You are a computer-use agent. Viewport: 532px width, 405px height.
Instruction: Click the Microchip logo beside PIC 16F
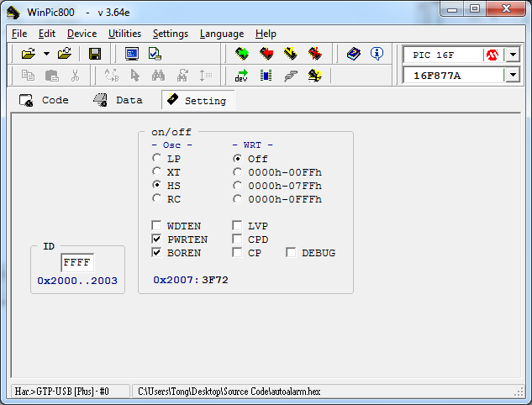pyautogui.click(x=492, y=55)
